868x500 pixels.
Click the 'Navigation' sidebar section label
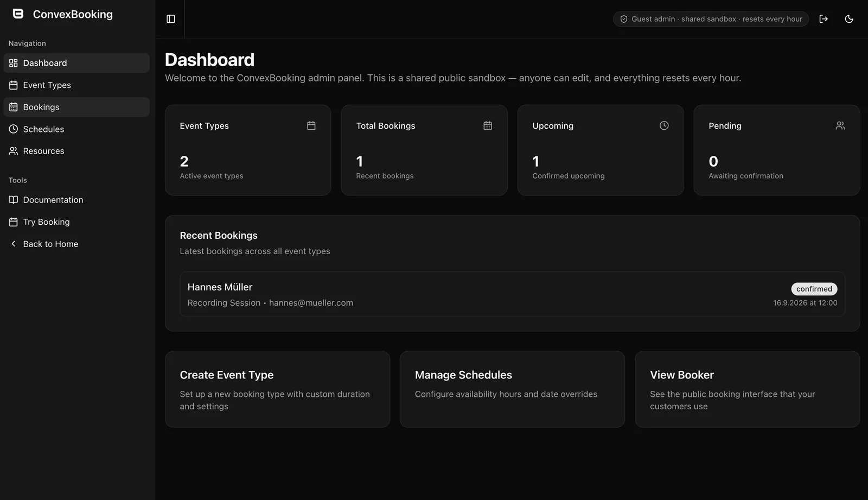pos(27,43)
